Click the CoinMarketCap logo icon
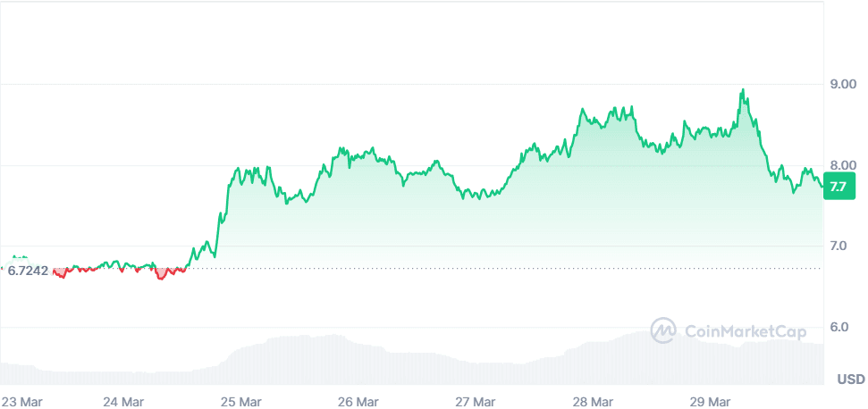Viewport: 868px width, 409px height. (x=663, y=330)
